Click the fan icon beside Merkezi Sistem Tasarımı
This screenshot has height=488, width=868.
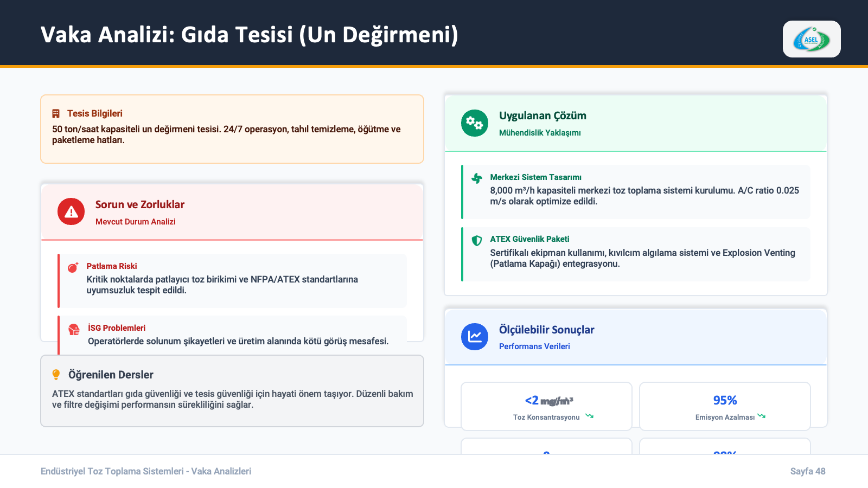477,178
